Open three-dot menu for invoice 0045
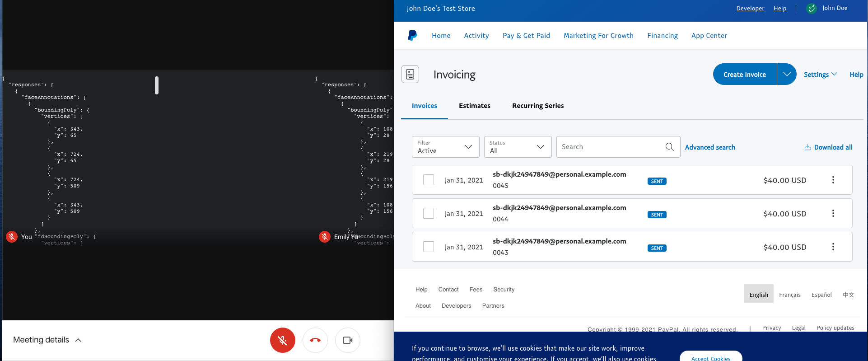 pyautogui.click(x=833, y=180)
